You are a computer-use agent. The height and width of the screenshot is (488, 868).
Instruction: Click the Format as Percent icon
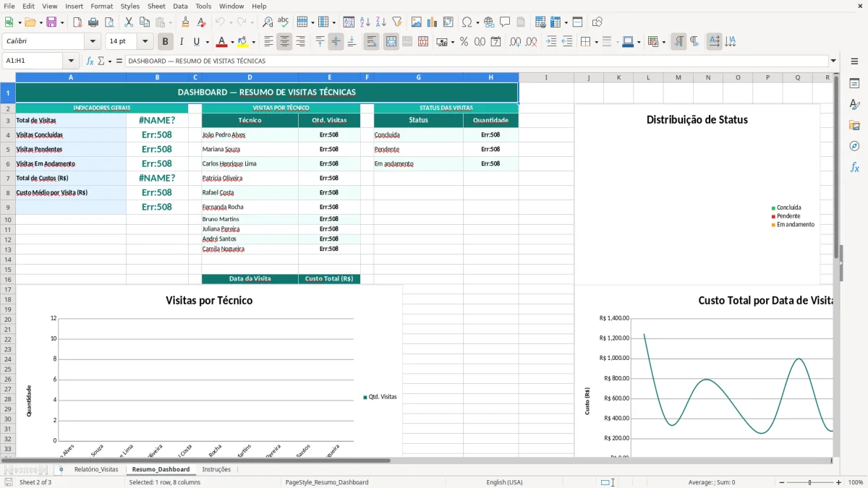pos(464,42)
